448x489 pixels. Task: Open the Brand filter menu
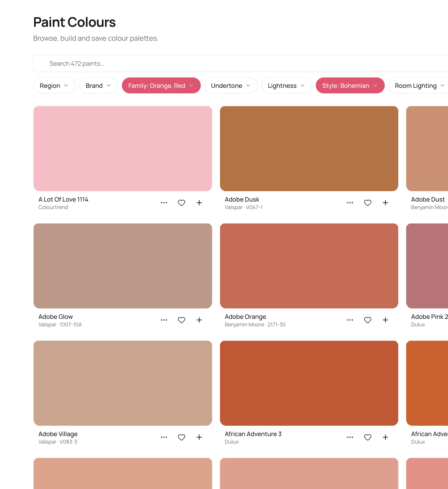[98, 85]
